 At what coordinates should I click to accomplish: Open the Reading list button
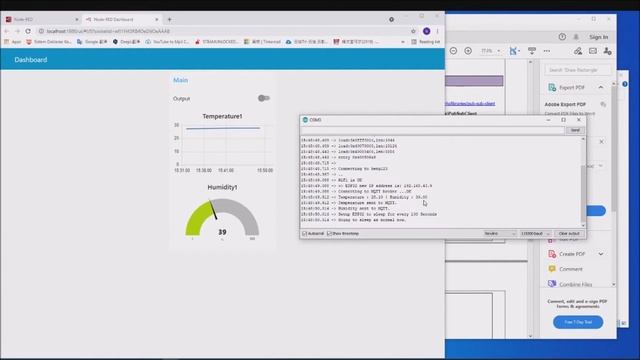coord(426,42)
